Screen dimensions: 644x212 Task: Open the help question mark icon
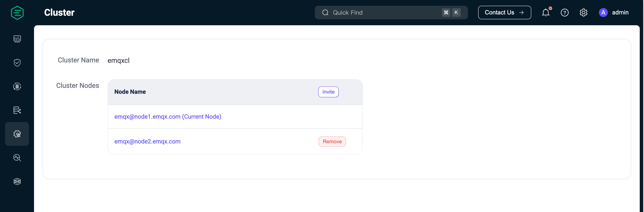(564, 13)
